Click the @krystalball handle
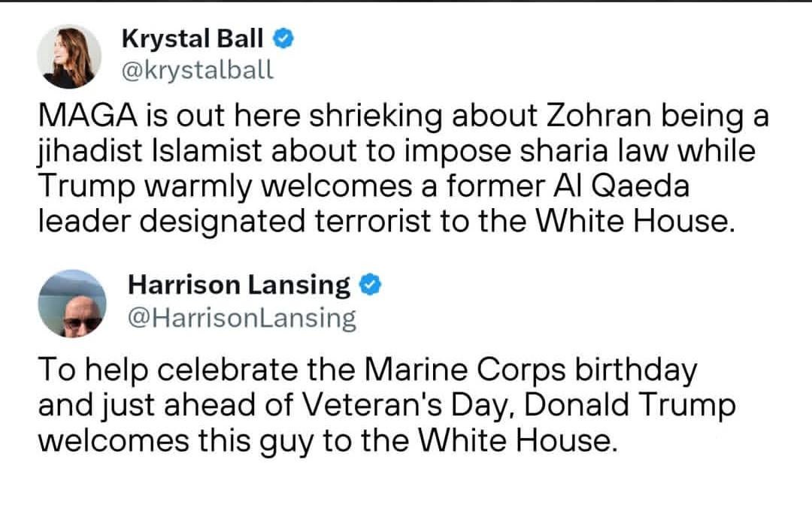Screen dimensions: 812x514 click(198, 70)
